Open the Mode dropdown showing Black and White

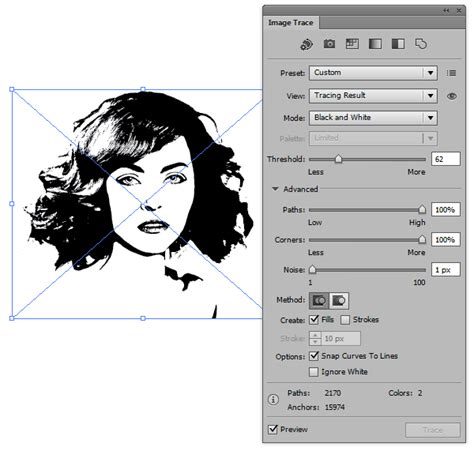point(373,118)
